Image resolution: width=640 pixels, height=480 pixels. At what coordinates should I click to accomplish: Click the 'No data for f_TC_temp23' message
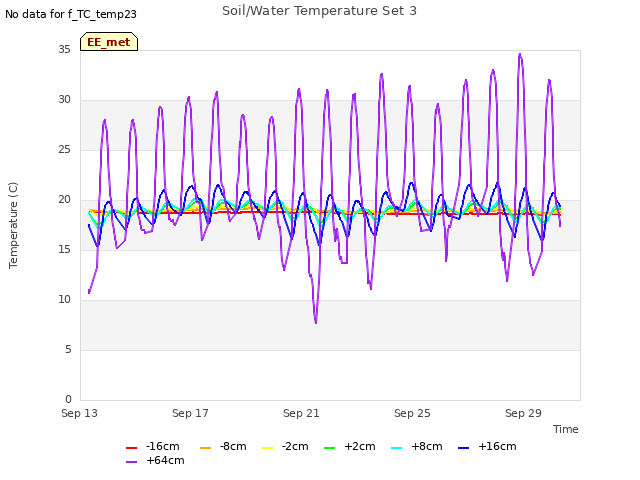click(71, 14)
